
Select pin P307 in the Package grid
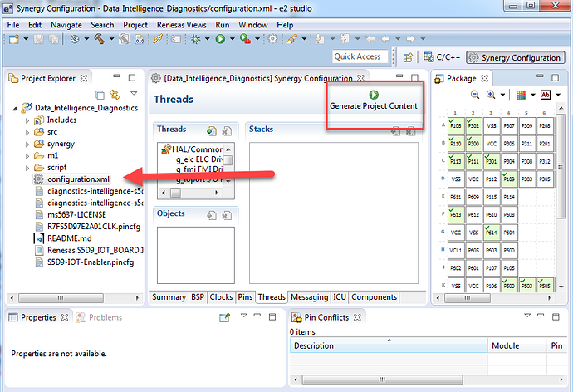(509, 125)
